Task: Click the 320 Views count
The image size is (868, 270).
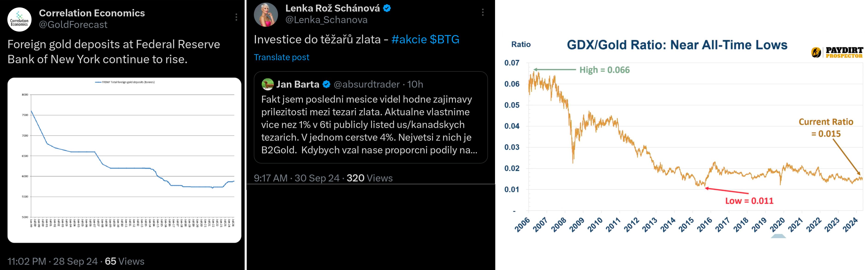Action: point(370,178)
